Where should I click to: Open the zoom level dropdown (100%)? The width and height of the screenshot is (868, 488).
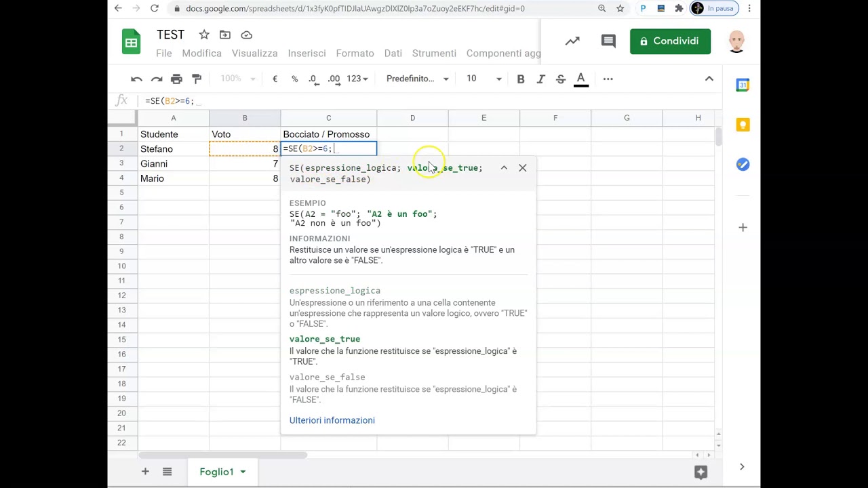pos(237,79)
